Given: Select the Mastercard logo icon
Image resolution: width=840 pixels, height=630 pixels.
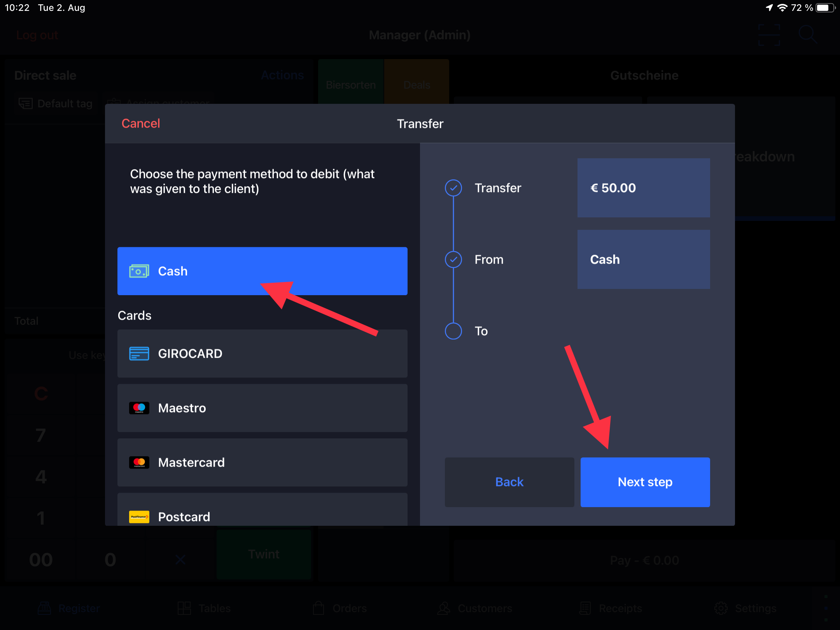Looking at the screenshot, I should coord(139,462).
